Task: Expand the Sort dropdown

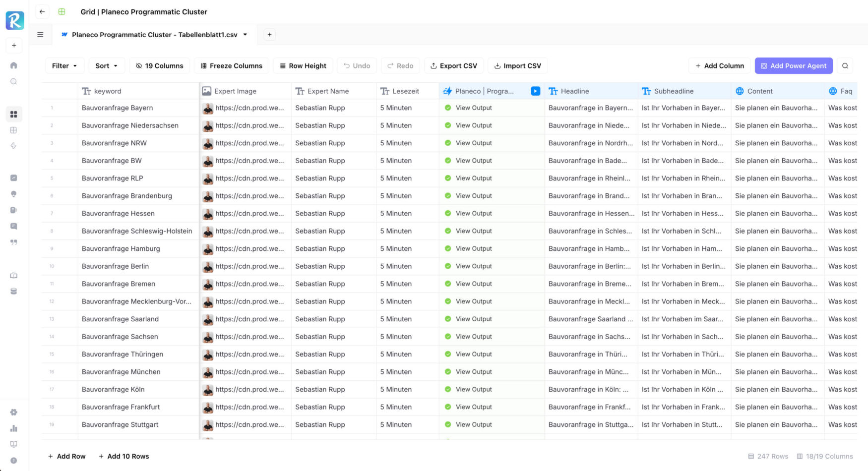Action: click(x=106, y=66)
